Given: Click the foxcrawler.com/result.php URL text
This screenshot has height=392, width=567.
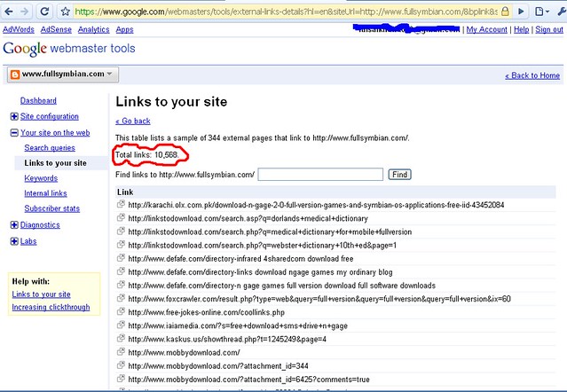Looking at the screenshot, I should pos(319,299).
